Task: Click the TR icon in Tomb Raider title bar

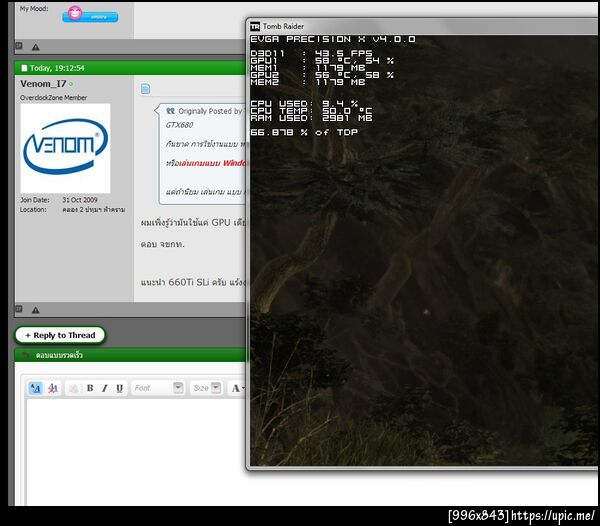Action: (x=255, y=26)
